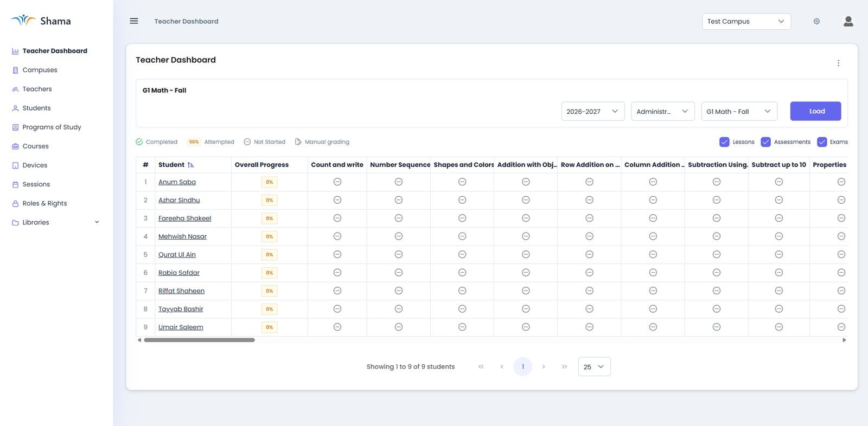Viewport: 868px width, 426px height.
Task: Open the rows per page dropdown showing 25
Action: coord(594,367)
